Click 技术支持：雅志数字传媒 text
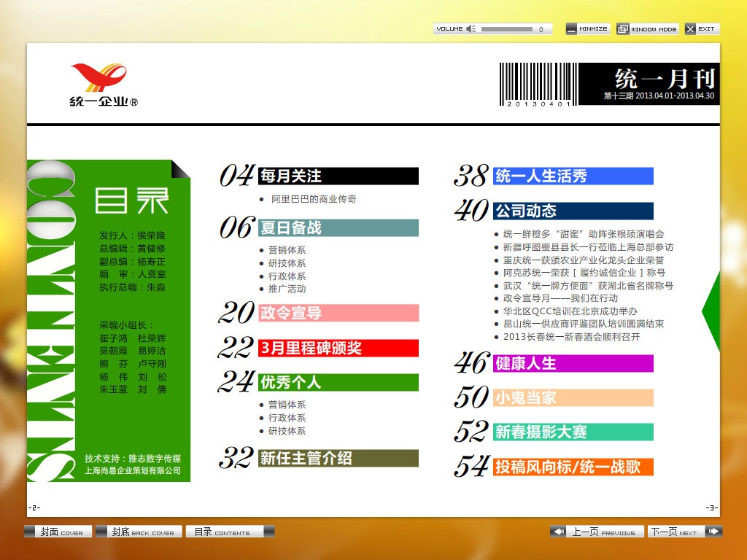 pos(133,459)
